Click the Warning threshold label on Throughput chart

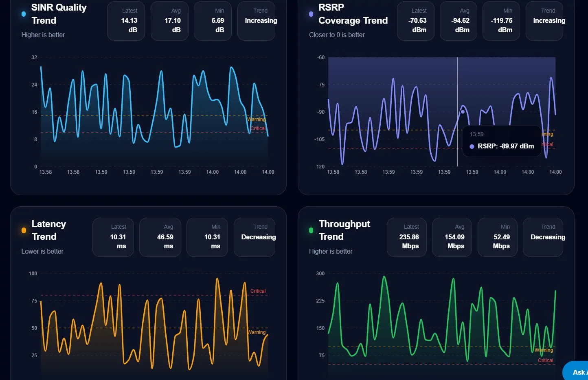pyautogui.click(x=544, y=350)
